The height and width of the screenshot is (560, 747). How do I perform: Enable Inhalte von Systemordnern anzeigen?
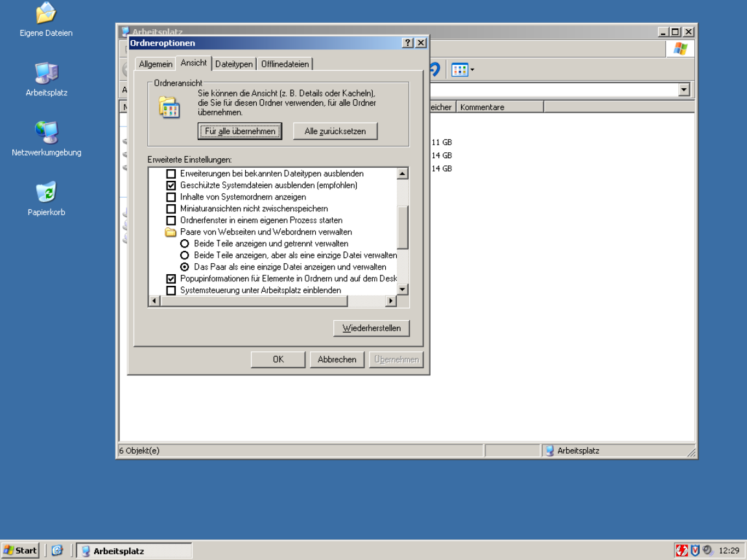click(x=171, y=197)
